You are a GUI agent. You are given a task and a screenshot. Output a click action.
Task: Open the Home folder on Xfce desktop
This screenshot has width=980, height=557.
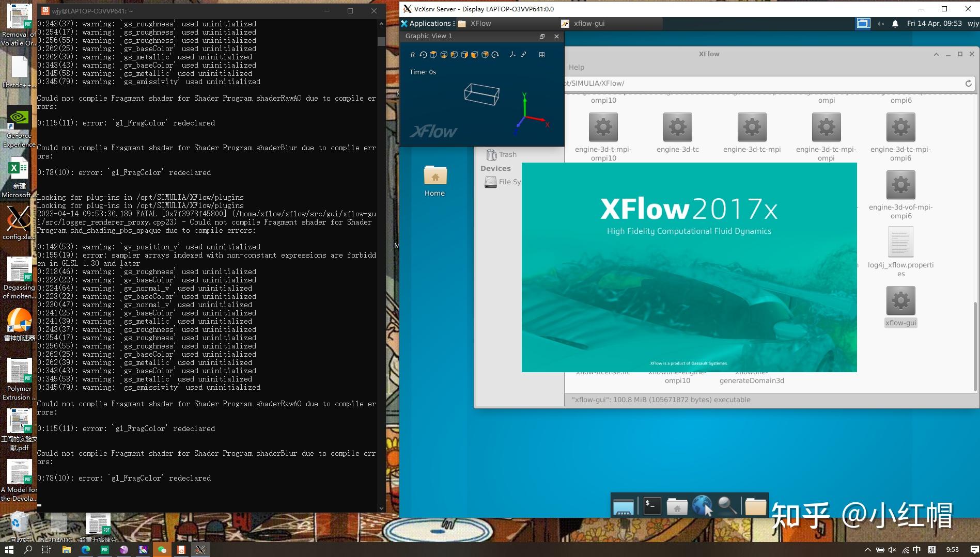click(x=435, y=181)
